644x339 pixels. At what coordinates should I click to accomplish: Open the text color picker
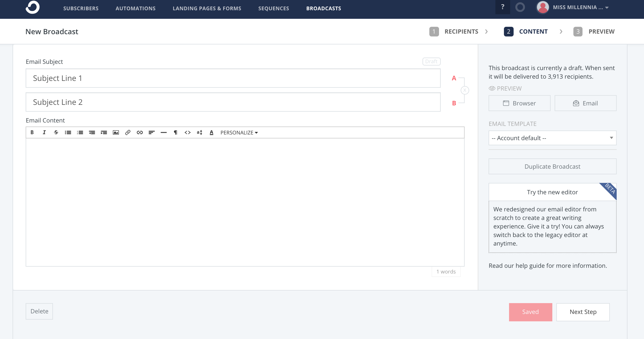pos(211,132)
